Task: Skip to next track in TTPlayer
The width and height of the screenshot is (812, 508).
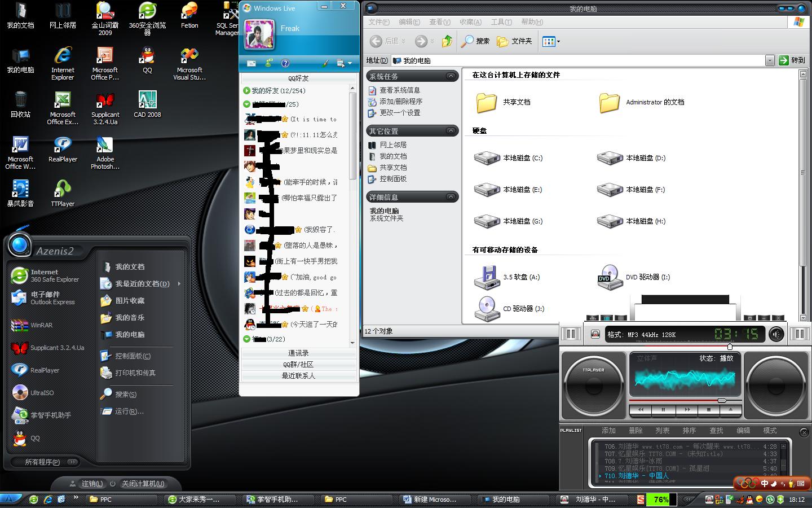Action: (686, 409)
